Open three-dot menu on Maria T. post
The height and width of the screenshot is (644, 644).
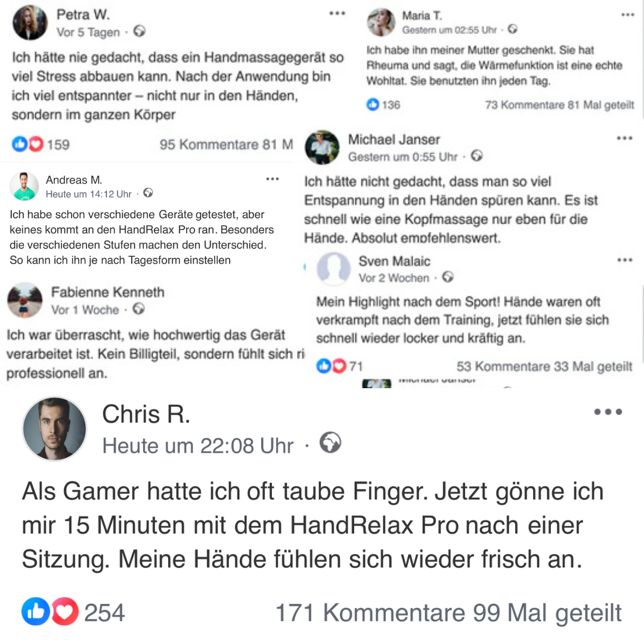(627, 15)
